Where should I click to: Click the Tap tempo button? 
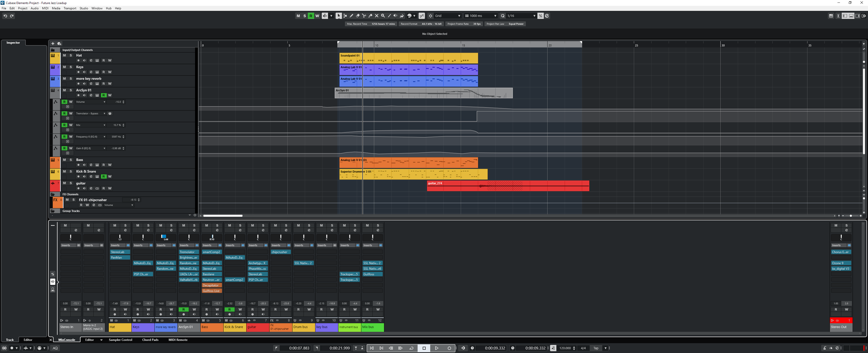point(596,348)
